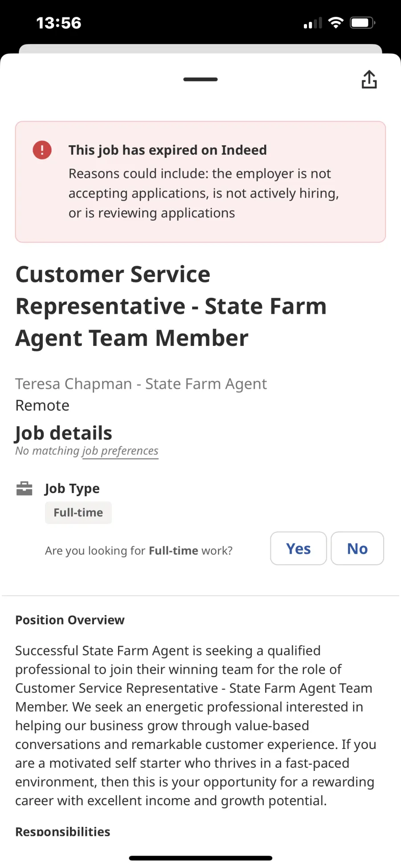Tap the Job details heading
The height and width of the screenshot is (868, 401).
coord(64,433)
